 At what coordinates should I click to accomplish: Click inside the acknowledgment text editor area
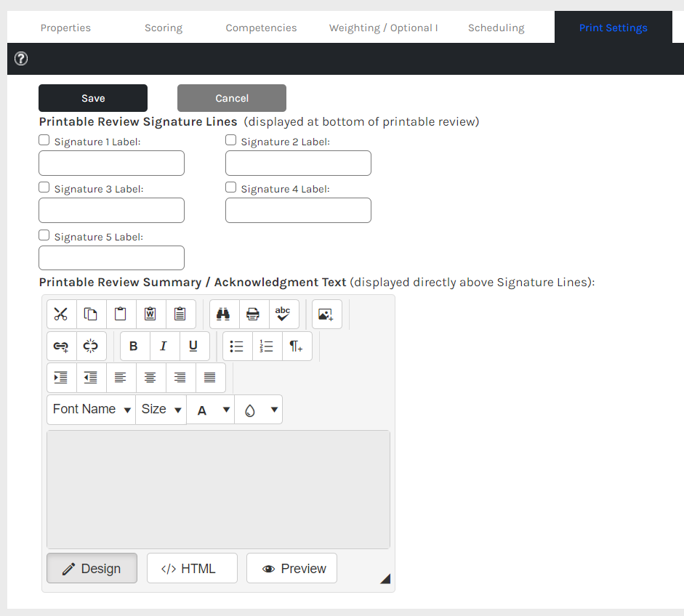click(x=218, y=489)
